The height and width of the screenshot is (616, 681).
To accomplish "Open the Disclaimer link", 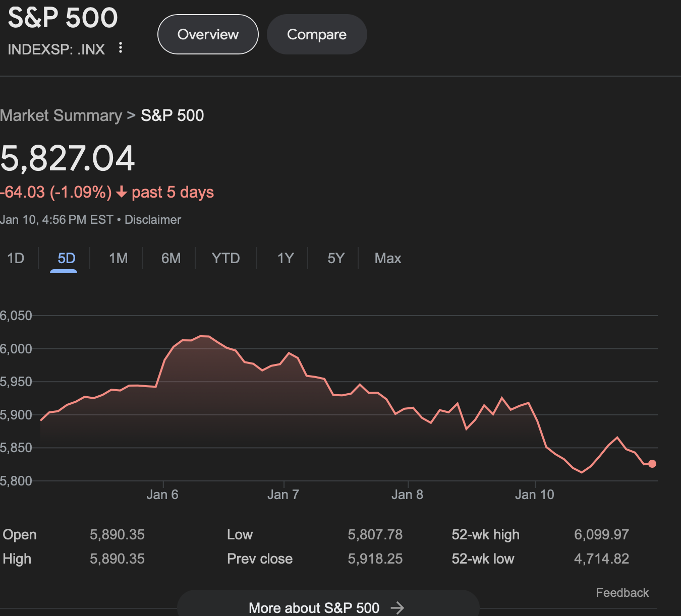I will click(153, 220).
